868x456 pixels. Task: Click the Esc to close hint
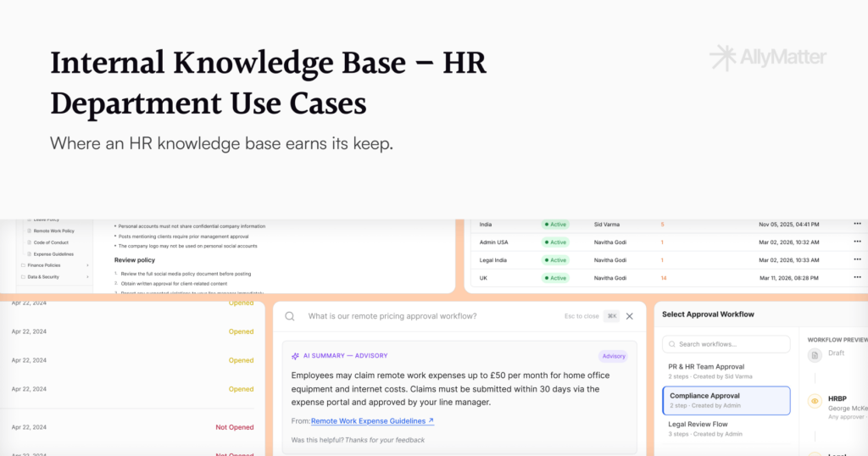[581, 316]
